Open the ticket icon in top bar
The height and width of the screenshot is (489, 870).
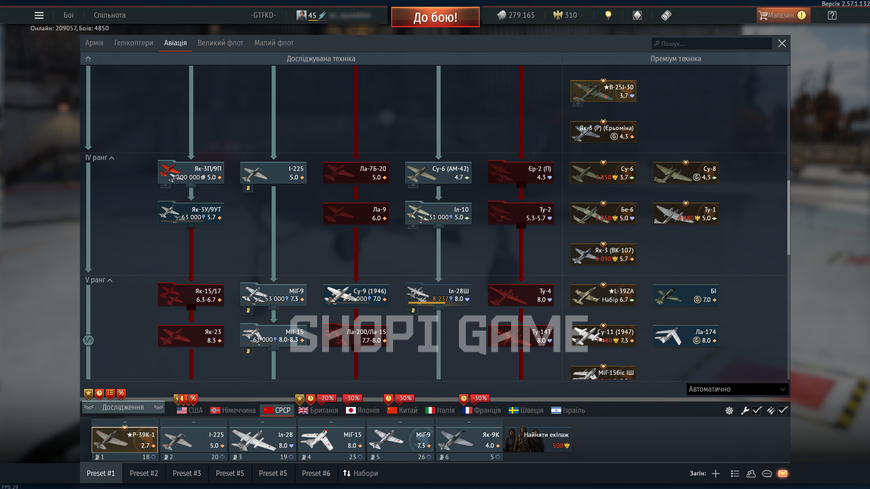point(666,16)
